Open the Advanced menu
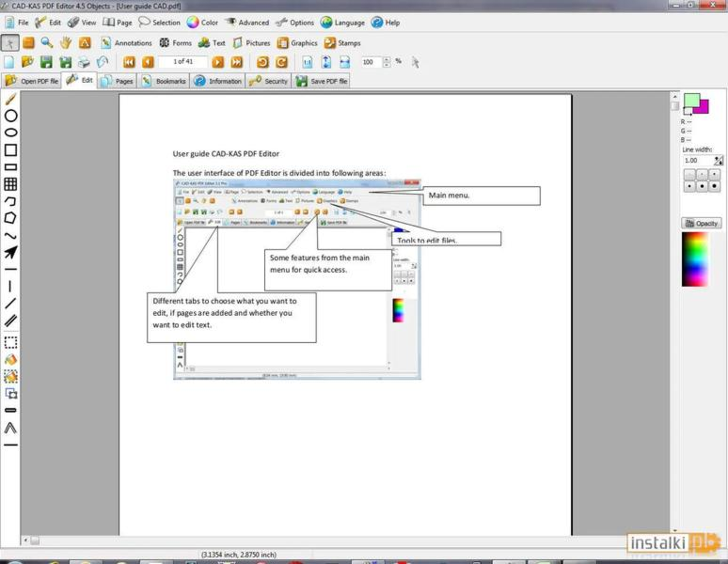The height and width of the screenshot is (564, 728). (x=247, y=23)
